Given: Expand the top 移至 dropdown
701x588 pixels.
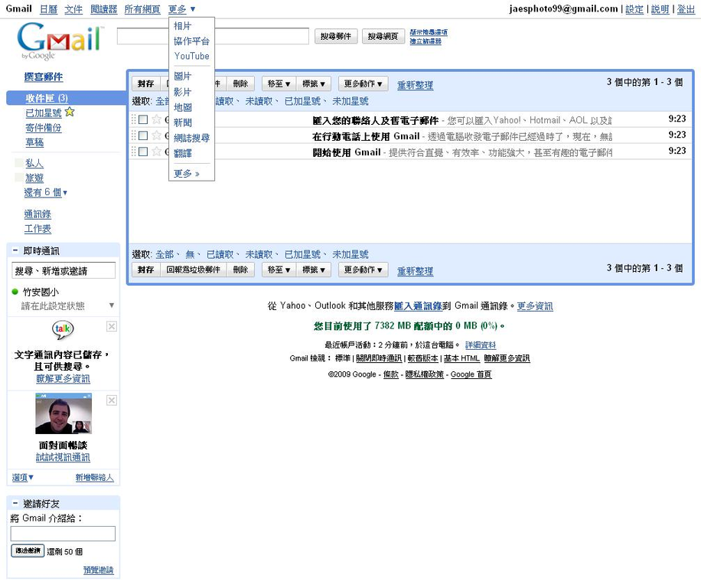Looking at the screenshot, I should (x=277, y=84).
